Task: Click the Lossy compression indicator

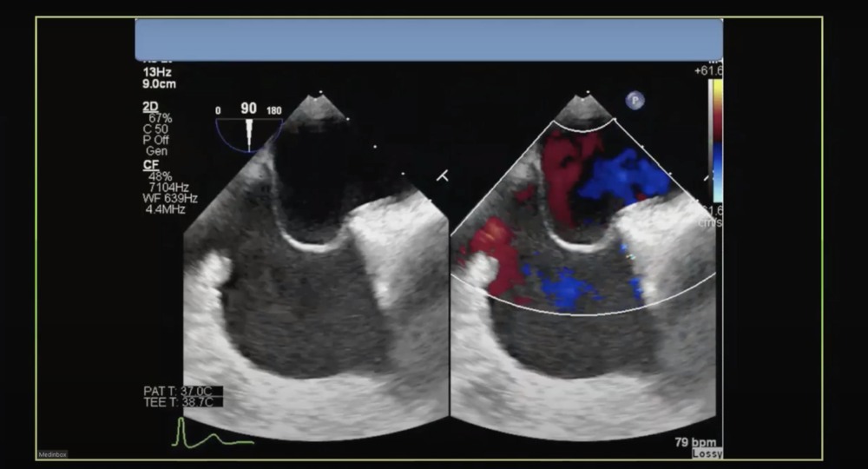Action: coord(706,453)
